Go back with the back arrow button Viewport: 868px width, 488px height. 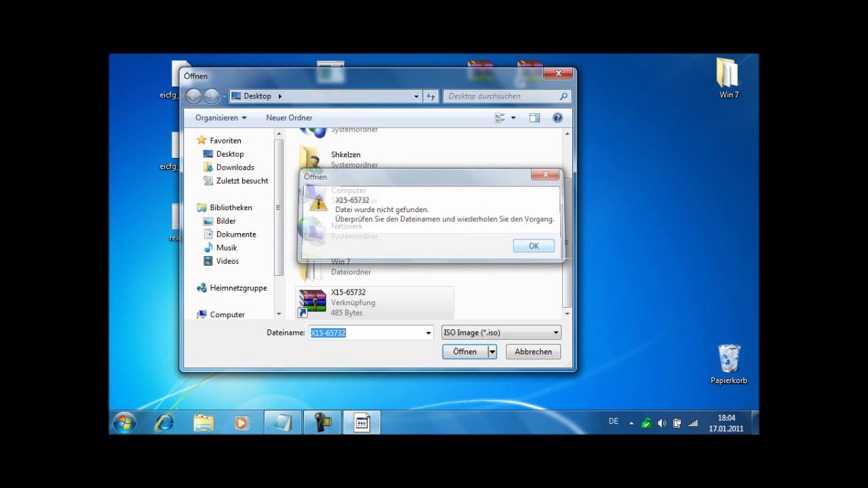[x=194, y=96]
